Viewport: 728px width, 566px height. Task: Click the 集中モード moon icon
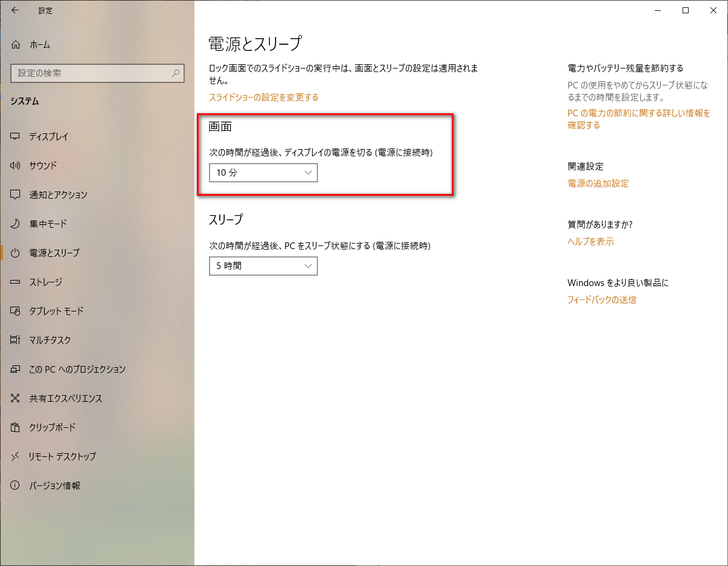pos(16,224)
